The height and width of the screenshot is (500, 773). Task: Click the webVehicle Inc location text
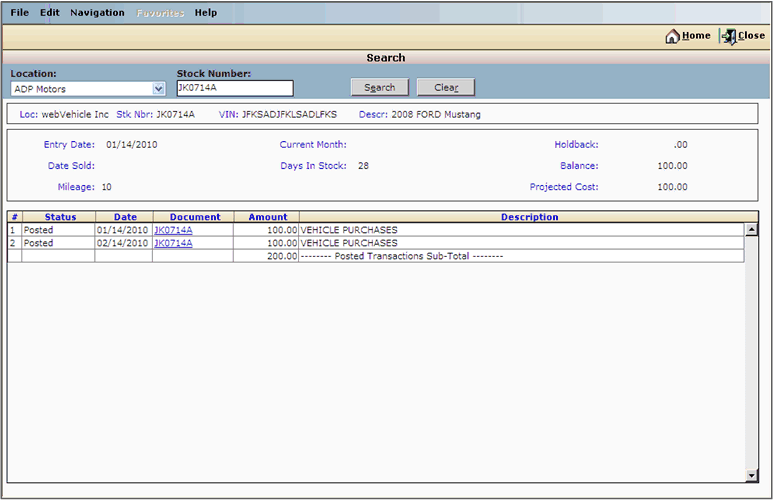[75, 114]
